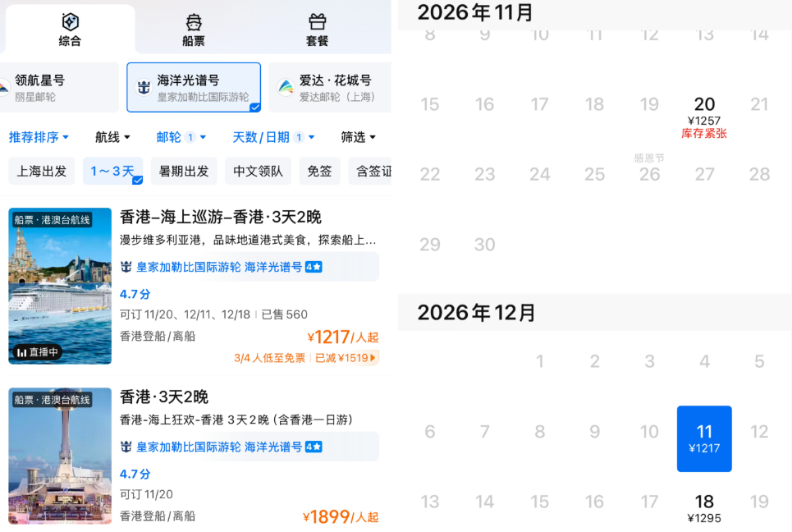792x532 pixels.
Task: Toggle the 免签 filter chip
Action: (320, 172)
